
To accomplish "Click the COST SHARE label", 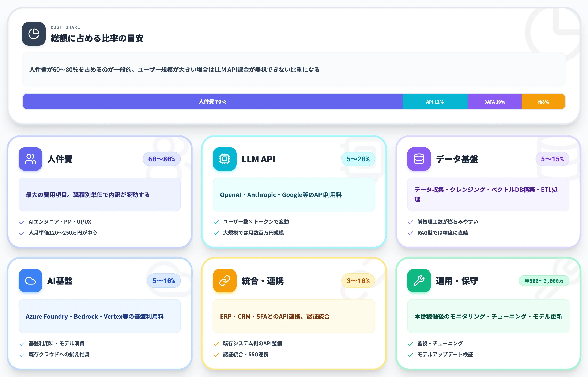I will [x=65, y=27].
